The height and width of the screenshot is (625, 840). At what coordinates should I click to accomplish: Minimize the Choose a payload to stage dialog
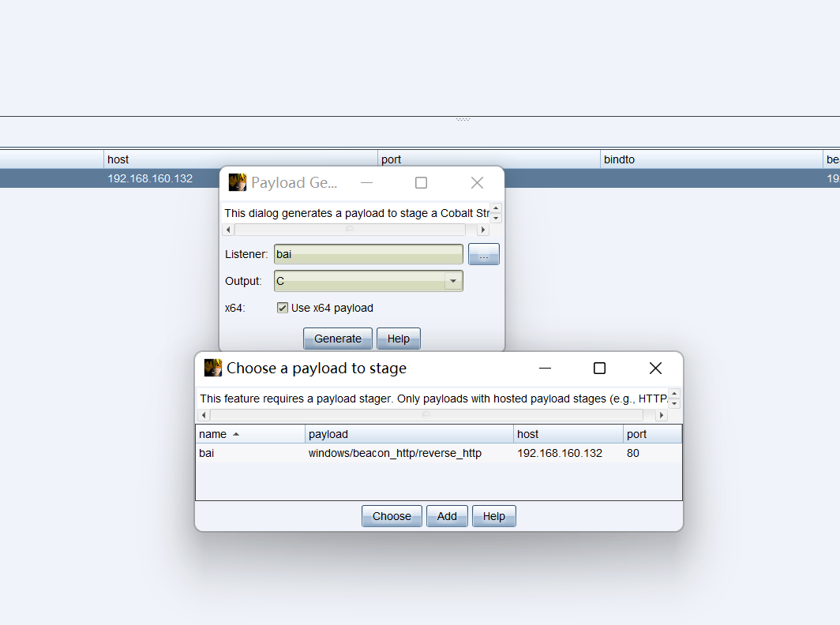(545, 368)
